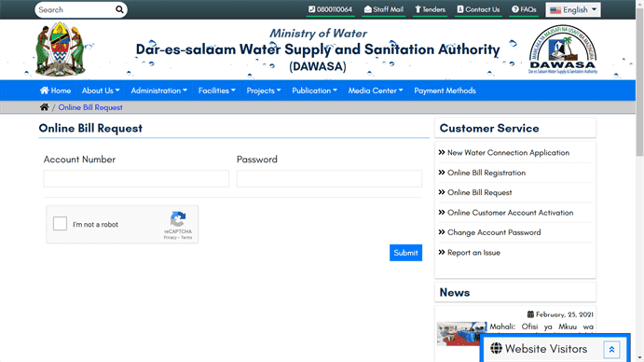
Task: Expand the Media Center menu
Action: click(376, 90)
